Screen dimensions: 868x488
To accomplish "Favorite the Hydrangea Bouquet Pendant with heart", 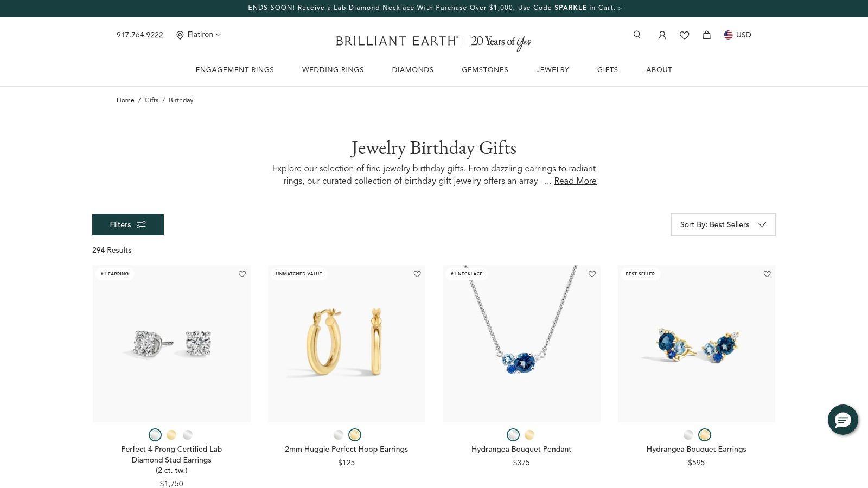I will (592, 274).
